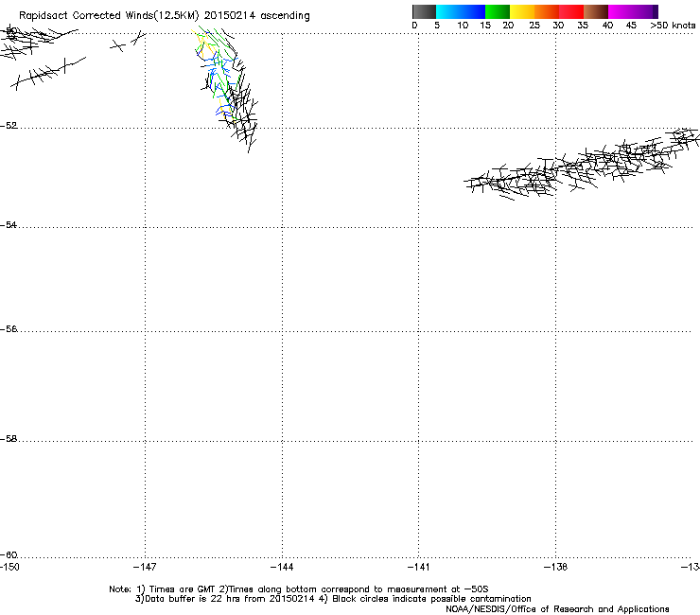Click the latitude label '-58'

(9, 439)
